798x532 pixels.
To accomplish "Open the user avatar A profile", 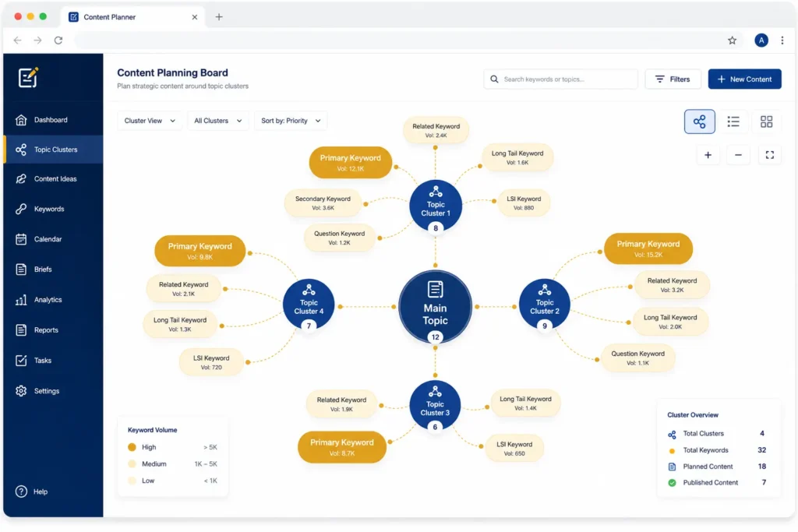I will click(x=761, y=41).
